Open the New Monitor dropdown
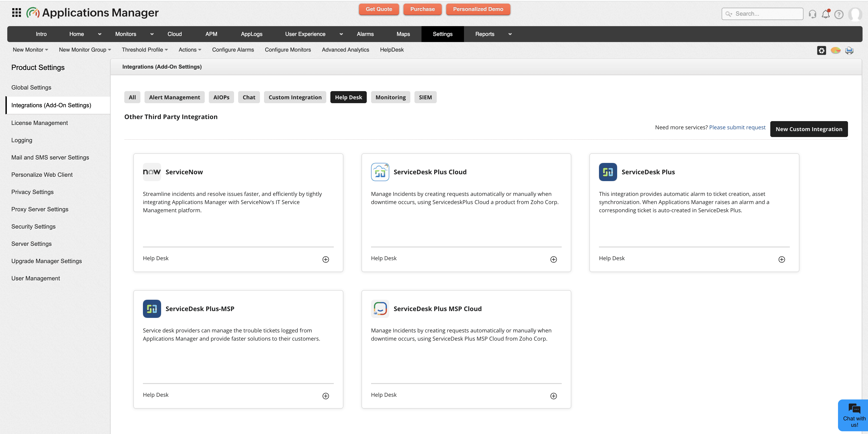Viewport: 868px width, 434px height. click(x=30, y=50)
